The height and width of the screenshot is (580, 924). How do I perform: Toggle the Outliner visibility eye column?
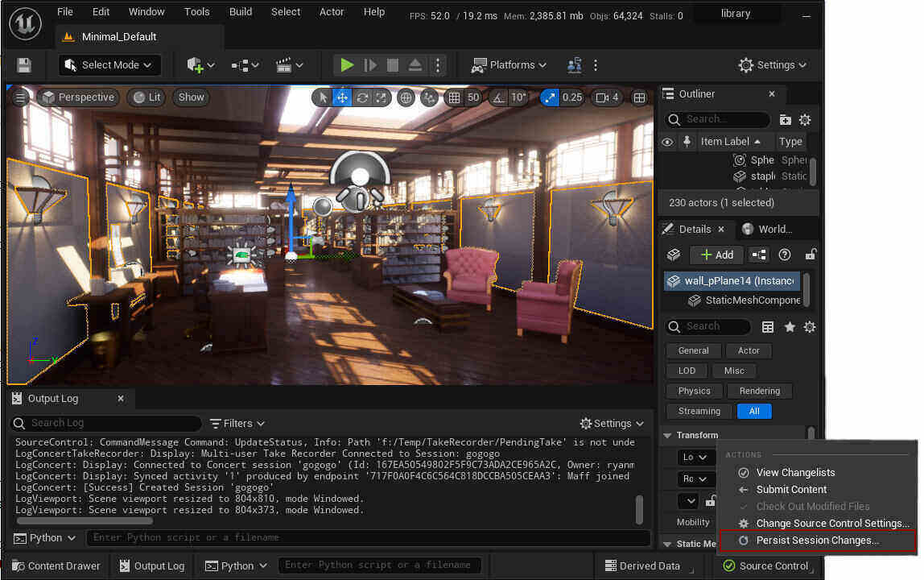666,142
